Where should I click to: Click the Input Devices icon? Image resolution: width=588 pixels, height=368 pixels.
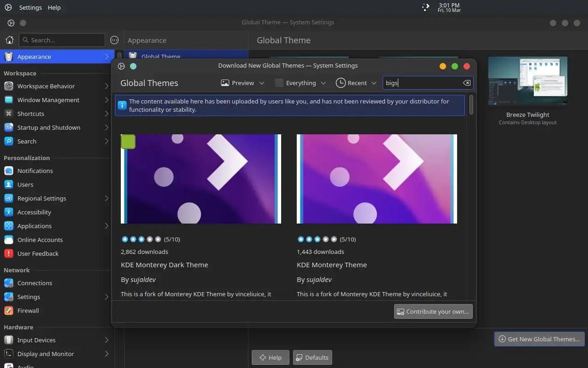tap(9, 340)
